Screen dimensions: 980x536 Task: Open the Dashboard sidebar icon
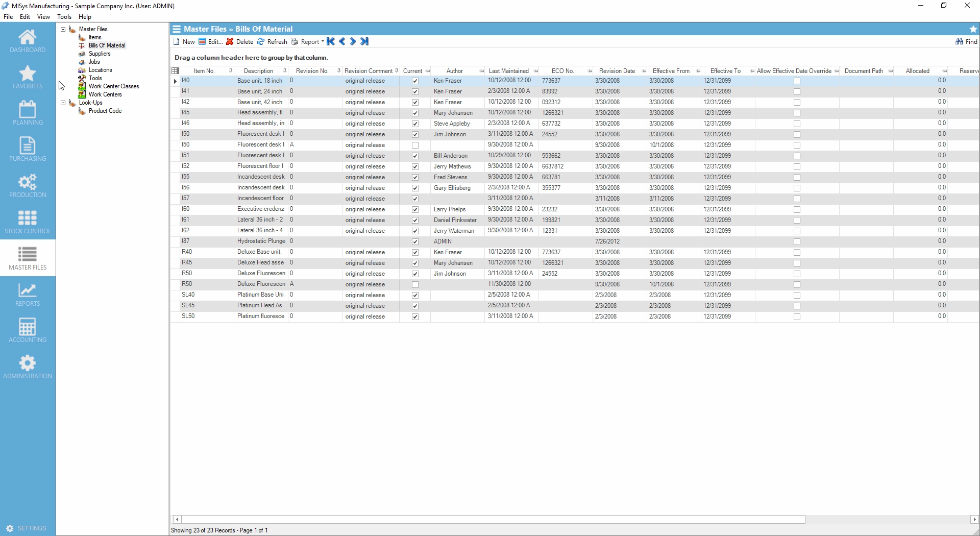28,41
